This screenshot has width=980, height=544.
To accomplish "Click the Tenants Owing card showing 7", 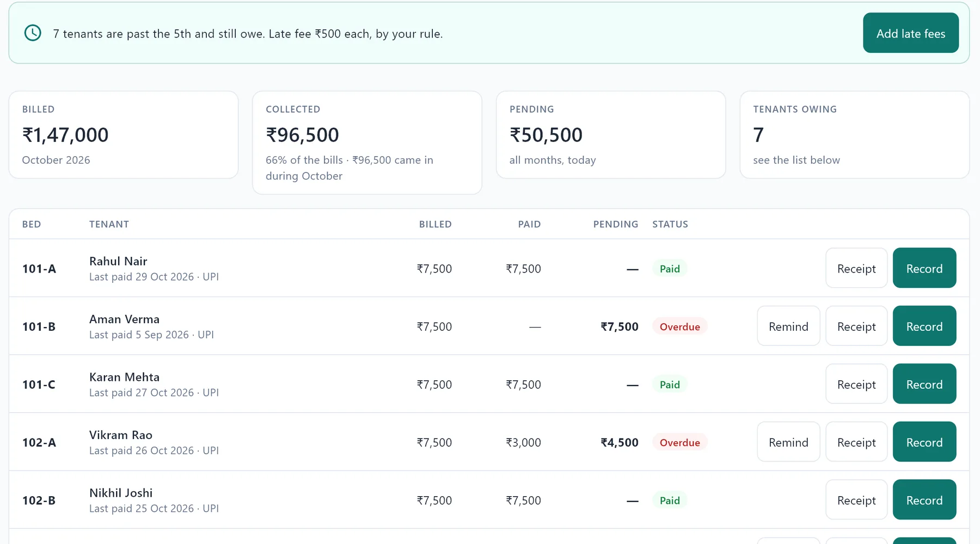I will click(854, 134).
